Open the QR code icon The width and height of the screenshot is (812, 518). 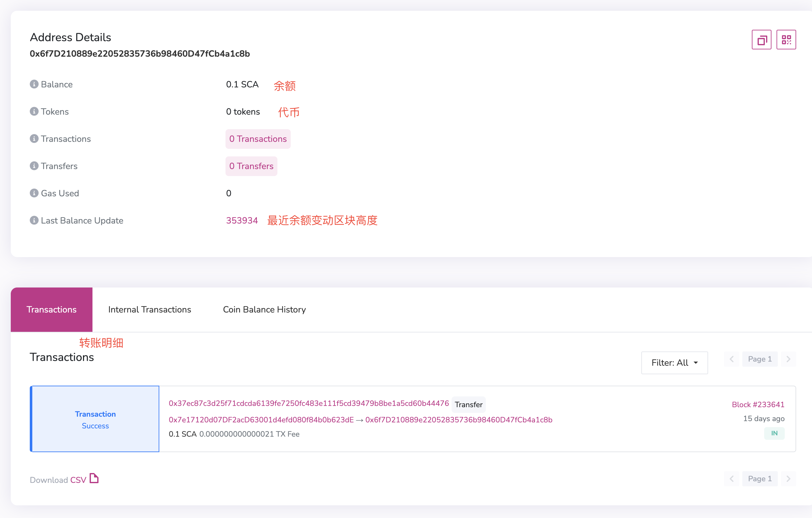(x=786, y=40)
